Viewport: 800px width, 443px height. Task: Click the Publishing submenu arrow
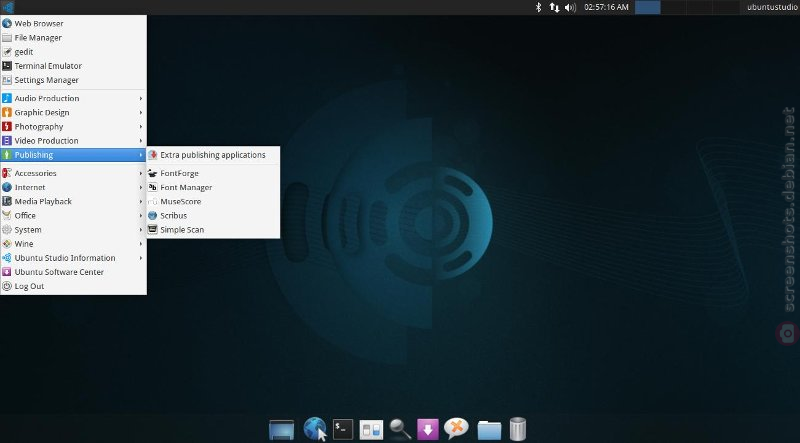pos(141,155)
